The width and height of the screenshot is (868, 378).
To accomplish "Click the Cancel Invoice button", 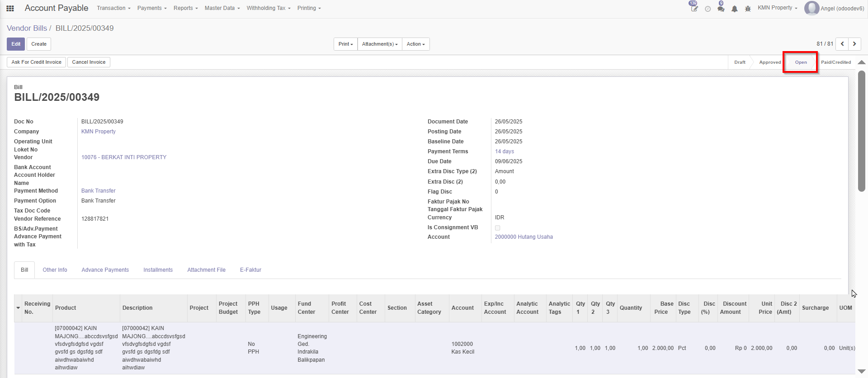I will tap(89, 62).
